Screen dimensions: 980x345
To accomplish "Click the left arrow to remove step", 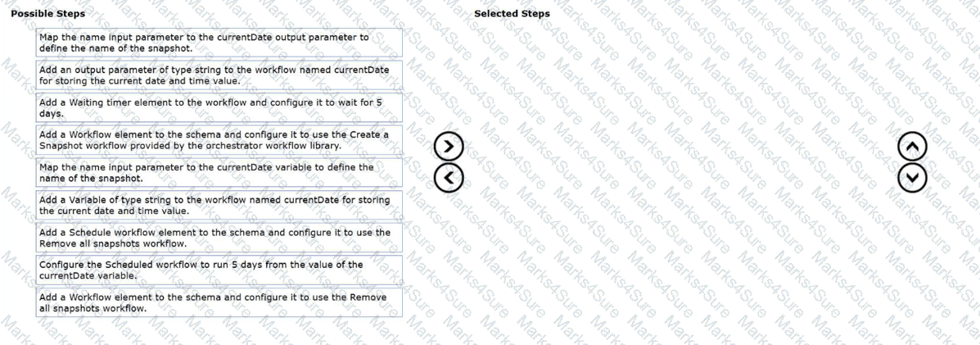I will tap(448, 176).
